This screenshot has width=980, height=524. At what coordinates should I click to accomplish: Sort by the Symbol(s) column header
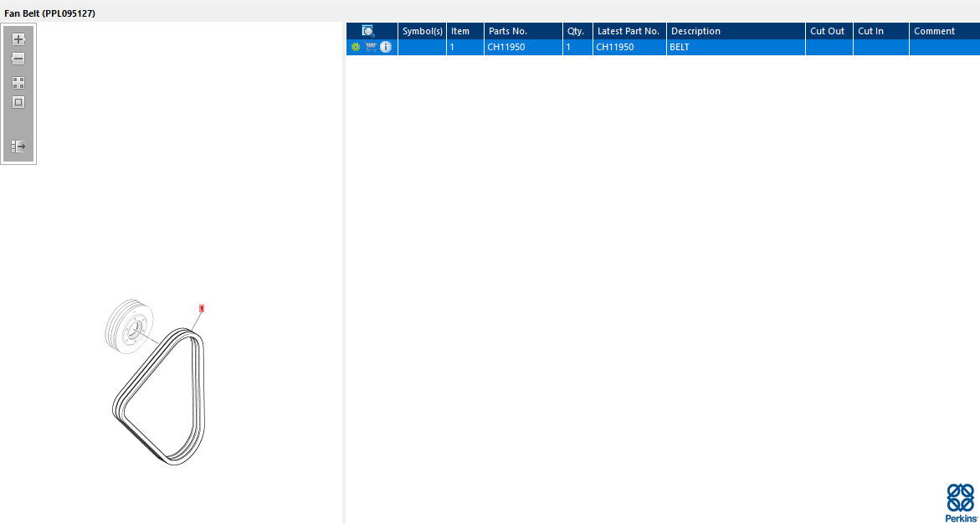pos(423,31)
